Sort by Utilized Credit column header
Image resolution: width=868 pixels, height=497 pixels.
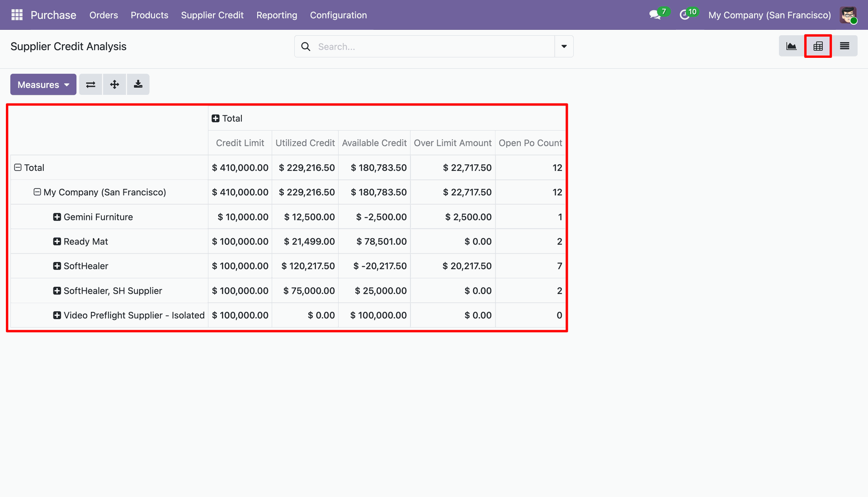(305, 143)
